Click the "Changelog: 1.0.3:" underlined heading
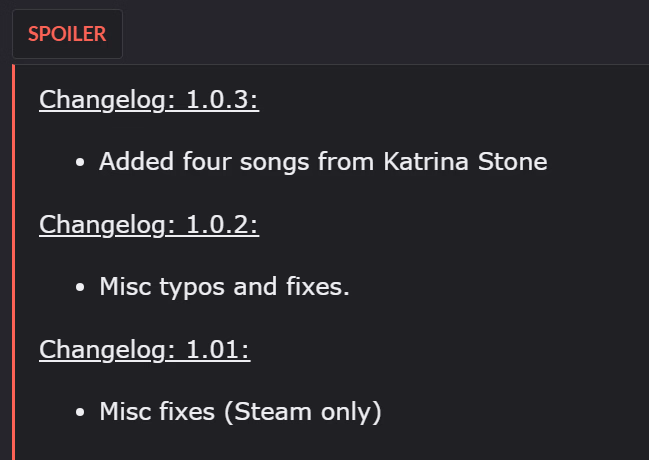 pos(149,100)
